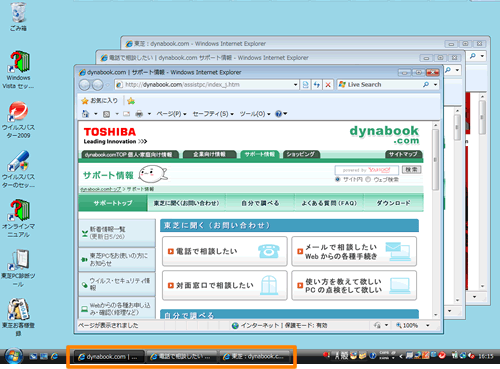500x369 pixels.
Task: Open the Print button dropdown arrow
Action: (149, 114)
